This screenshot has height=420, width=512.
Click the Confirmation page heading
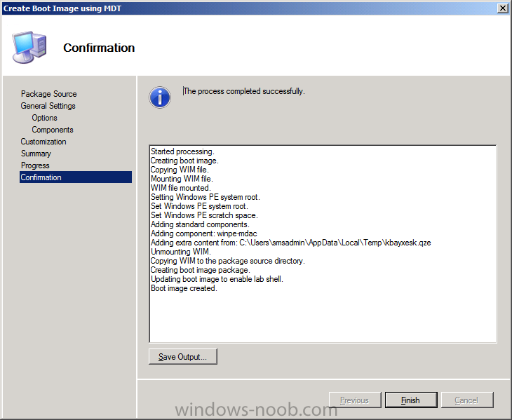99,48
